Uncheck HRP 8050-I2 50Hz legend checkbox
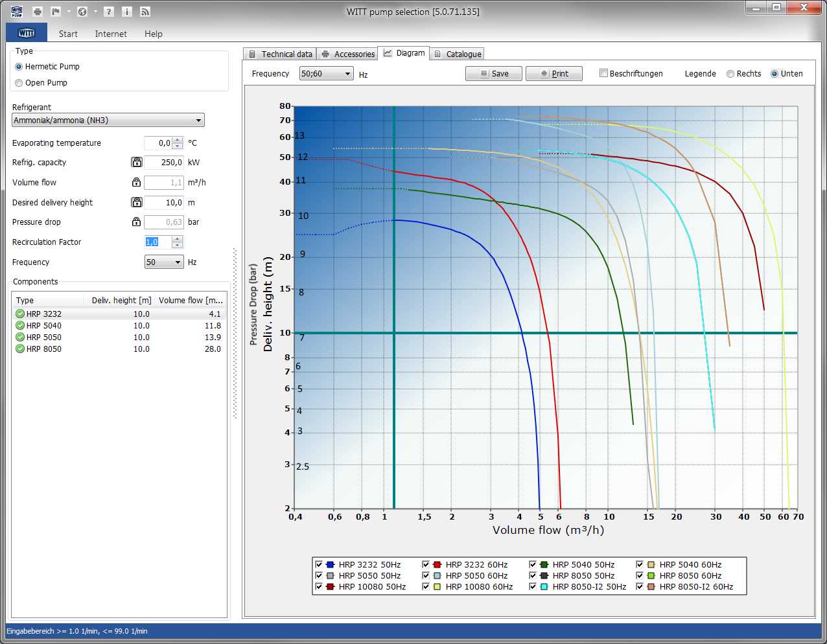 pos(533,586)
